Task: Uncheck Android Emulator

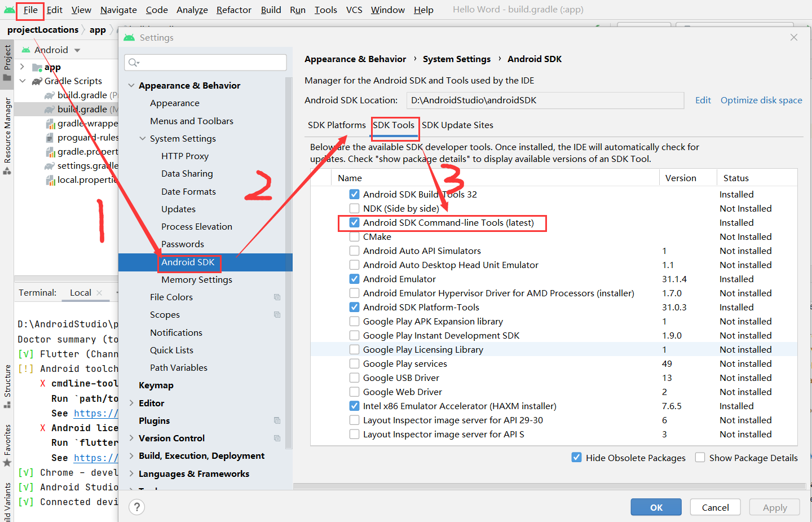Action: click(354, 279)
